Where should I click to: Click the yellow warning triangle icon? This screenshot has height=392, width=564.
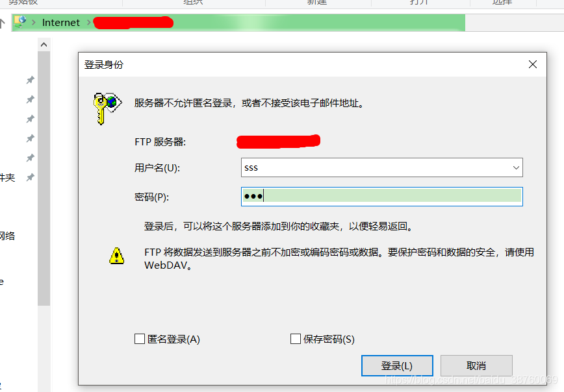pyautogui.click(x=117, y=256)
